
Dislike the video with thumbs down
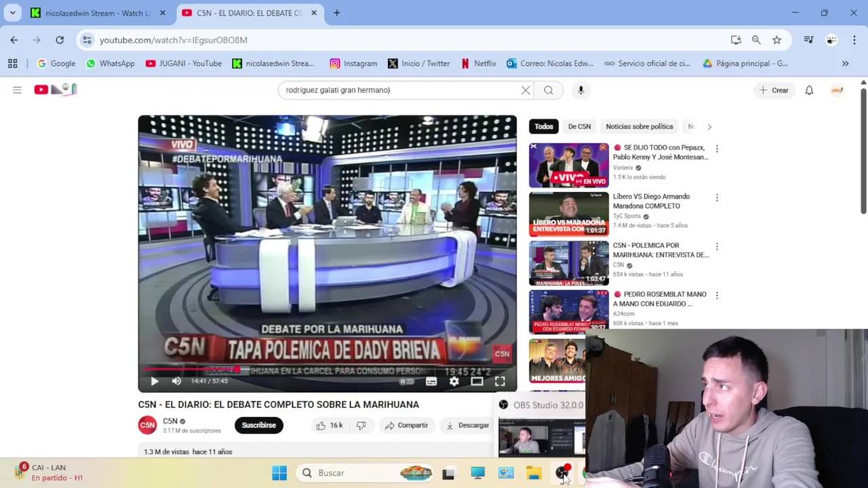[x=361, y=425]
